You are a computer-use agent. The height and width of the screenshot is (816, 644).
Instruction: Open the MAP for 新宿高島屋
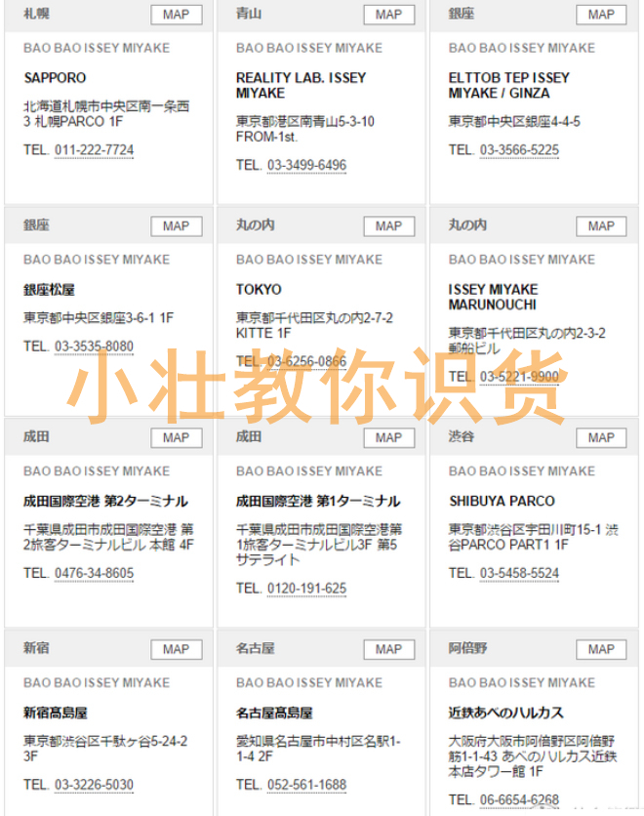[x=177, y=649]
